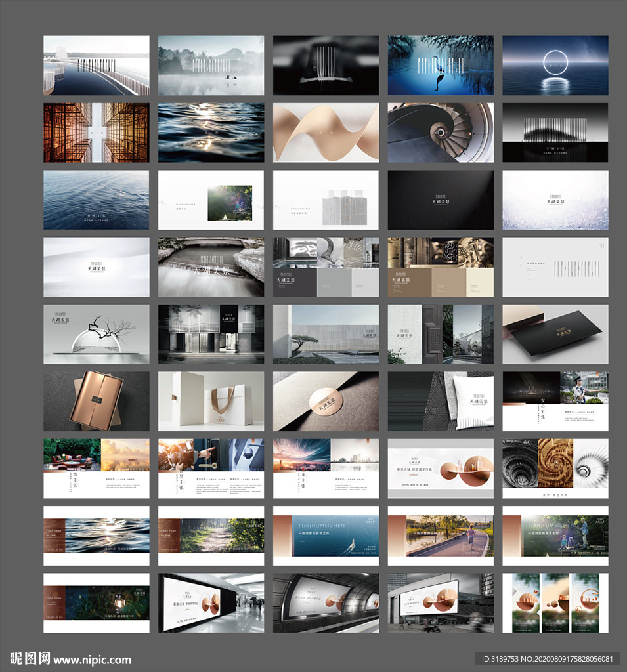627x672 pixels.
Task: Open the glowing ring over ocean thumbnail
Action: point(555,65)
